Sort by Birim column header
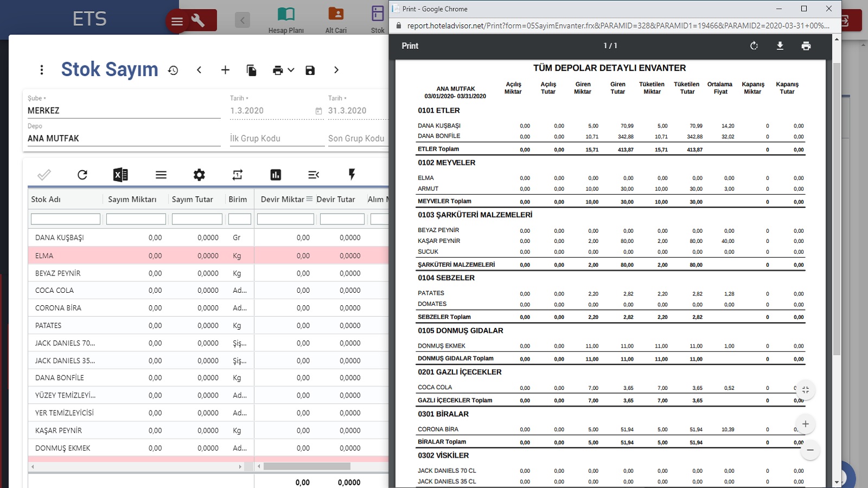The image size is (868, 488). tap(238, 200)
